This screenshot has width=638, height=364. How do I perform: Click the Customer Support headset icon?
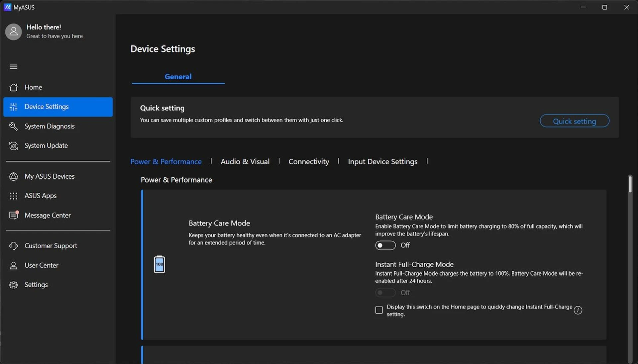pos(14,246)
